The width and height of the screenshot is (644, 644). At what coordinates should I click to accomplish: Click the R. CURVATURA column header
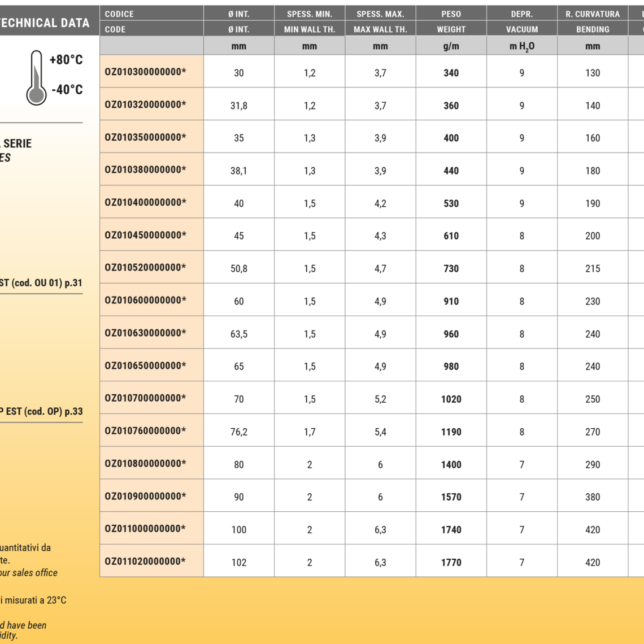[592, 14]
